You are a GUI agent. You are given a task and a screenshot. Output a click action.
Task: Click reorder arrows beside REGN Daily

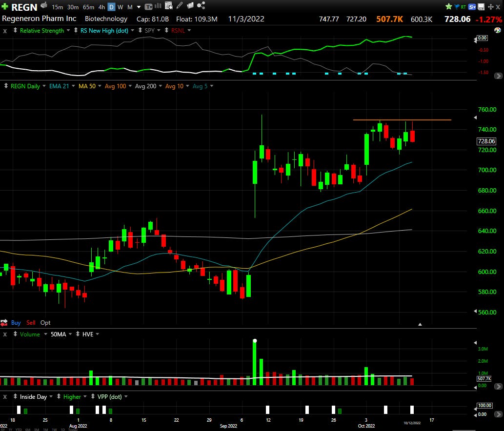pyautogui.click(x=6, y=86)
